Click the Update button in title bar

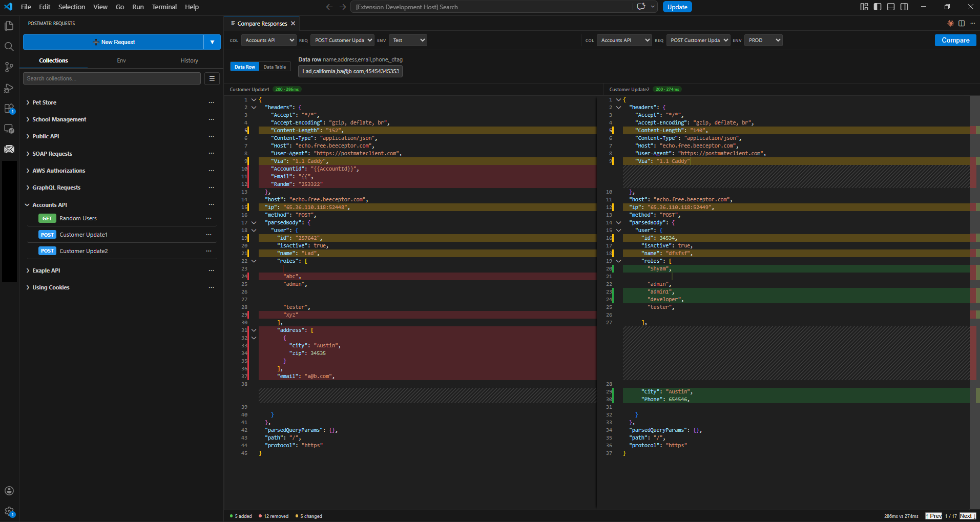click(677, 7)
